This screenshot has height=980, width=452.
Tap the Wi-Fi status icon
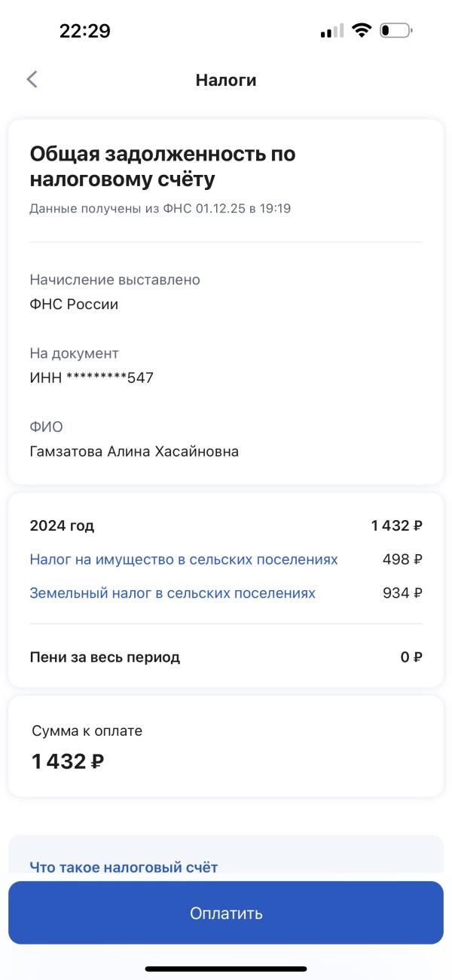click(362, 31)
